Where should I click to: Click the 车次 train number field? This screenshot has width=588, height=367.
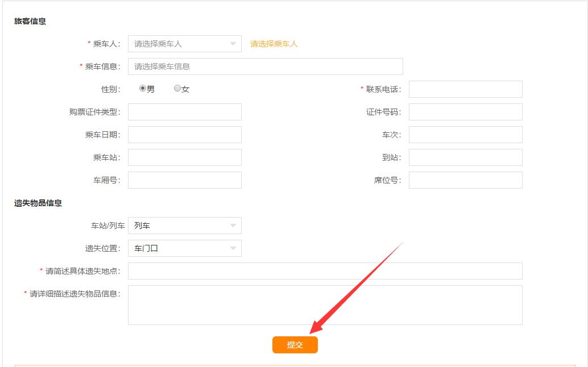465,134
